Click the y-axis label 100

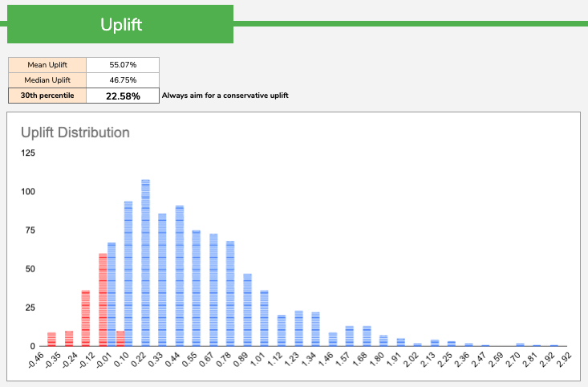tap(28, 191)
